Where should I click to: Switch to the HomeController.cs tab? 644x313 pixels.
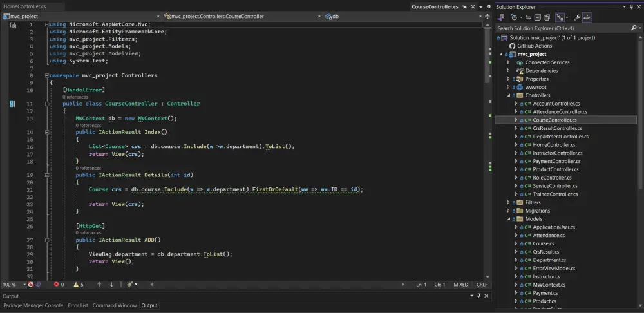24,6
